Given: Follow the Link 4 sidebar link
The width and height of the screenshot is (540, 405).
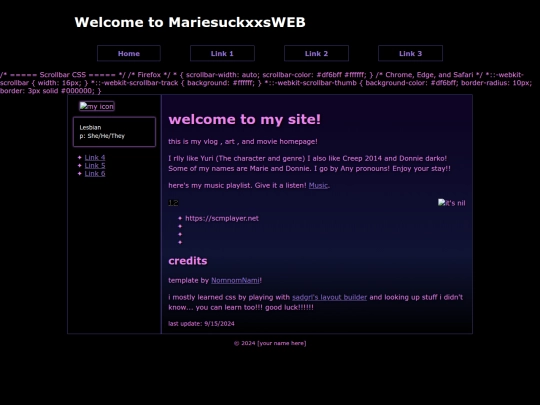Looking at the screenshot, I should (x=95, y=157).
